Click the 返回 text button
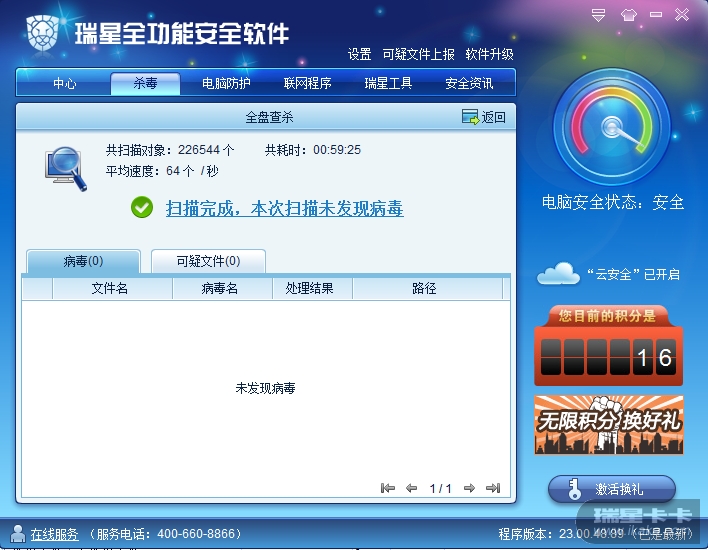The width and height of the screenshot is (708, 550). pyautogui.click(x=493, y=117)
